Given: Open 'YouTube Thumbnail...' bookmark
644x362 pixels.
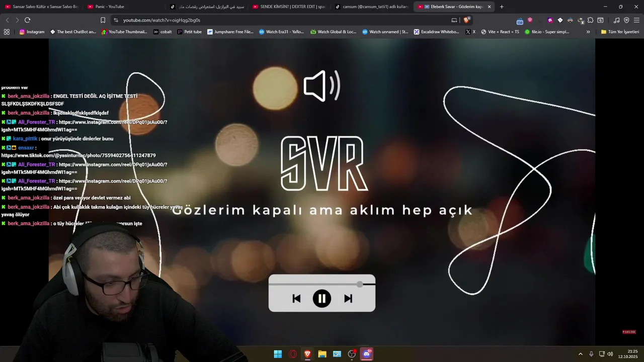Looking at the screenshot, I should pyautogui.click(x=124, y=32).
